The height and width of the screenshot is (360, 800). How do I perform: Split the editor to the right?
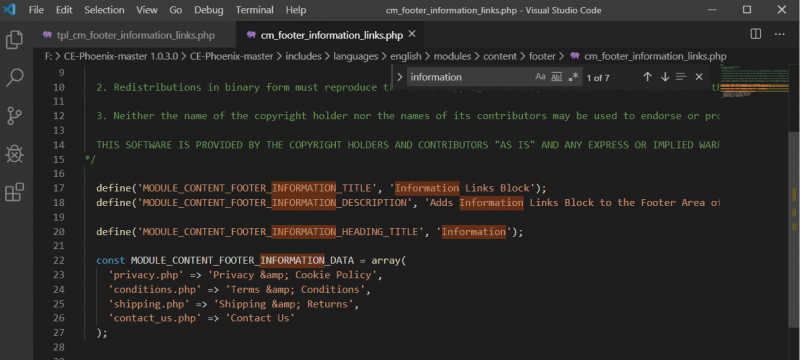pyautogui.click(x=756, y=34)
